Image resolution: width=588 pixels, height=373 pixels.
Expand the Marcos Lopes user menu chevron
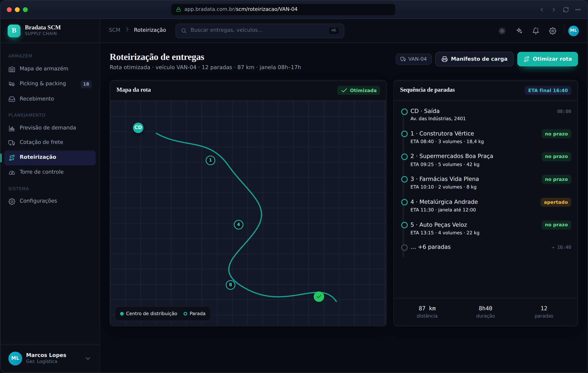click(x=88, y=358)
